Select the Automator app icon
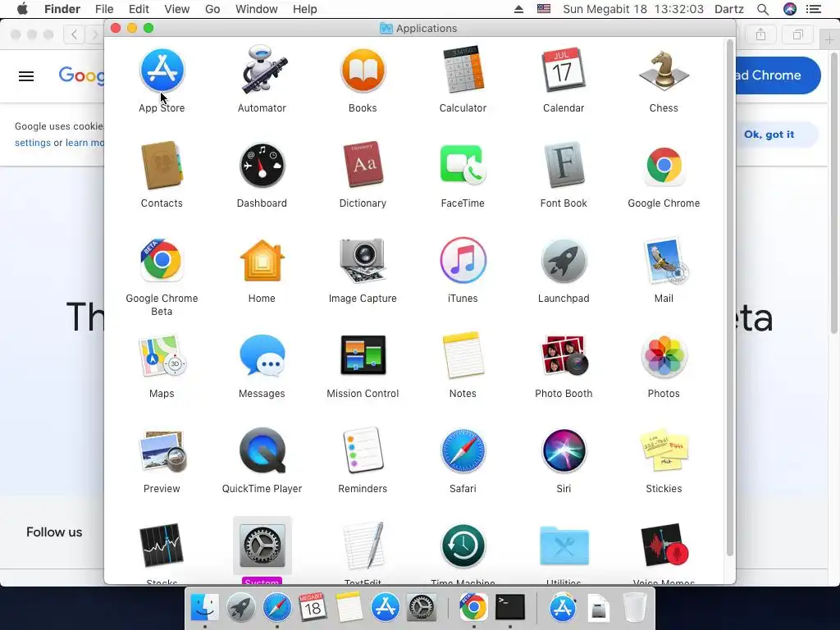 coord(262,71)
